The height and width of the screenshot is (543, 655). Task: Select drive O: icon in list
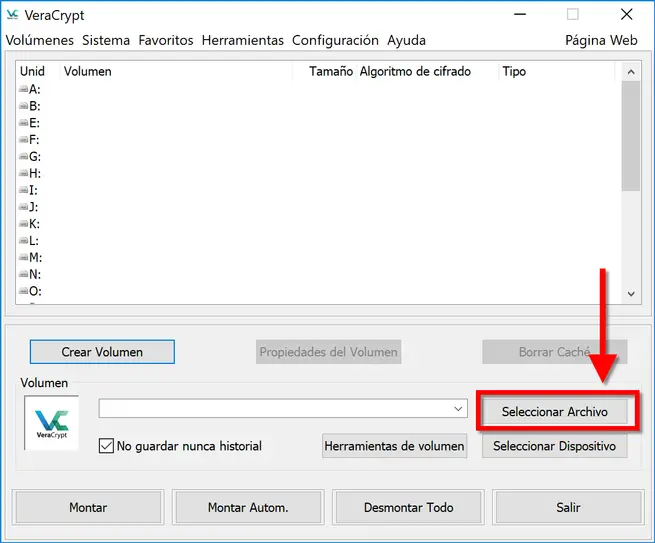[23, 291]
